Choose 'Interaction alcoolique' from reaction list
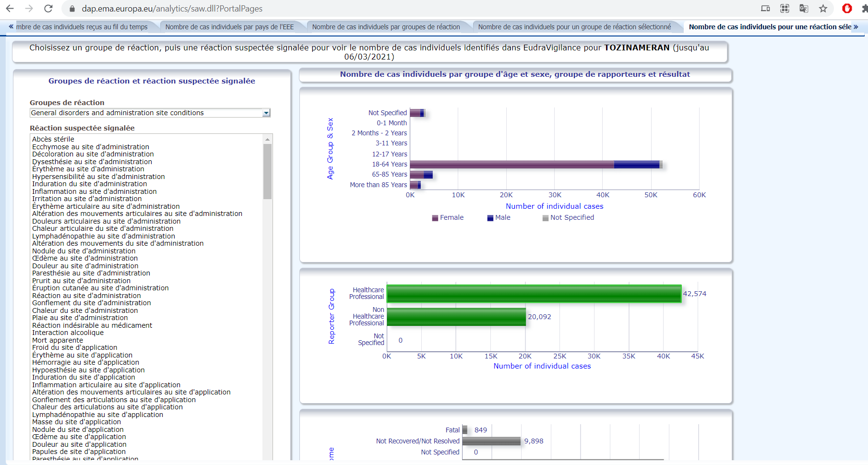This screenshot has height=465, width=868. click(68, 333)
